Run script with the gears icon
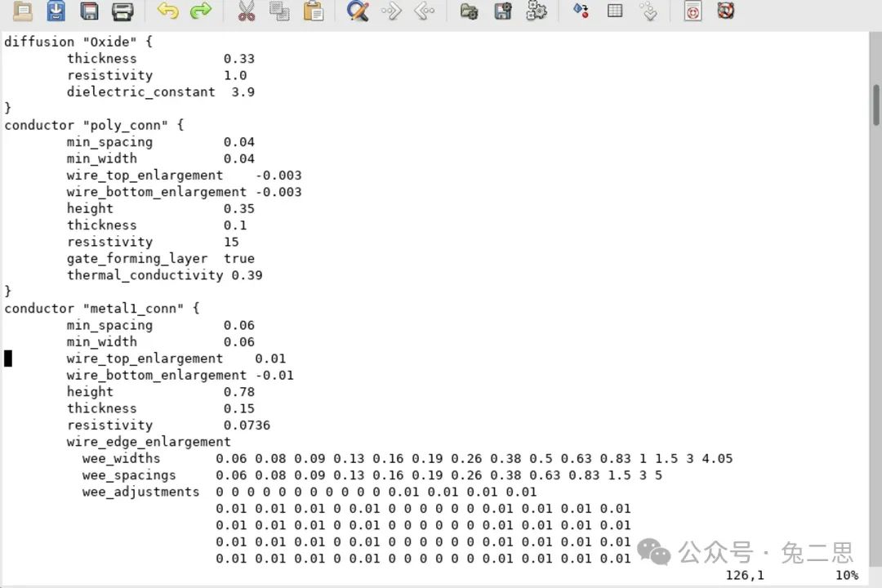 click(x=536, y=11)
